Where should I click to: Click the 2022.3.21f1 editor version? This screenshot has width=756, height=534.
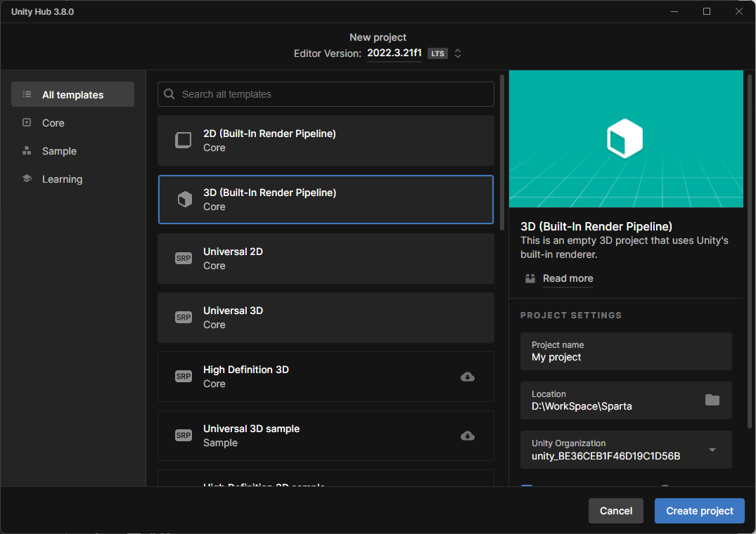(395, 53)
